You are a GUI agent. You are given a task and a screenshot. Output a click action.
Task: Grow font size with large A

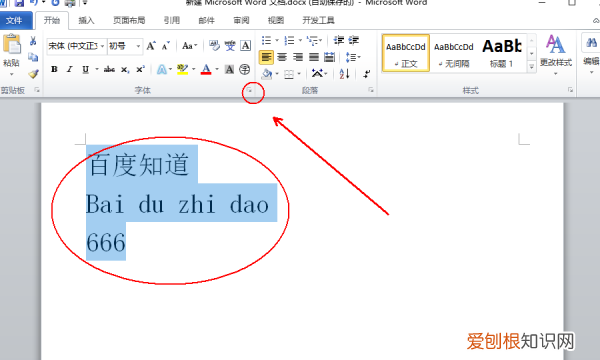pyautogui.click(x=151, y=46)
